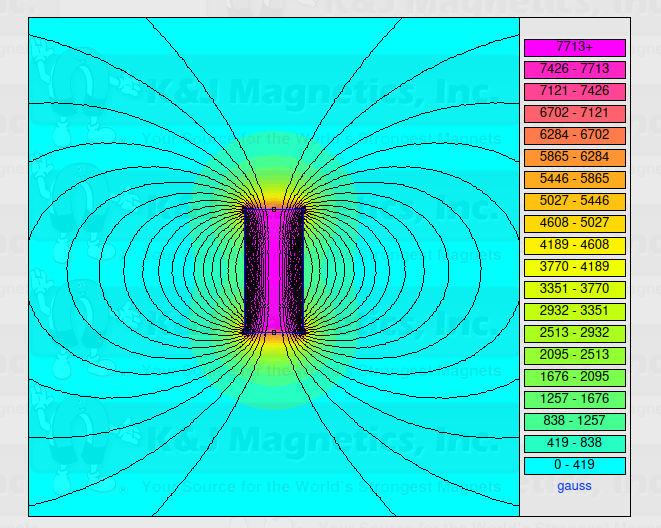Pick the 5446 - 5865 legend swatch
661x528 pixels.
pyautogui.click(x=575, y=180)
